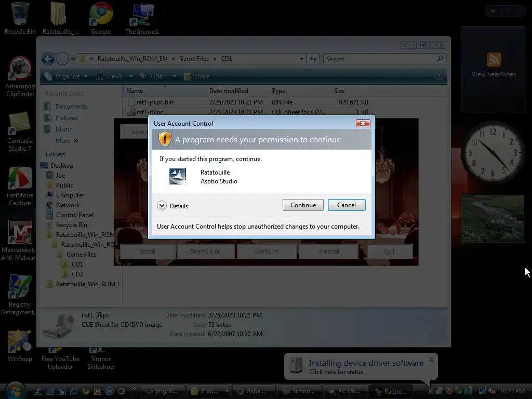Click the Explorer refresh button

coord(313,59)
